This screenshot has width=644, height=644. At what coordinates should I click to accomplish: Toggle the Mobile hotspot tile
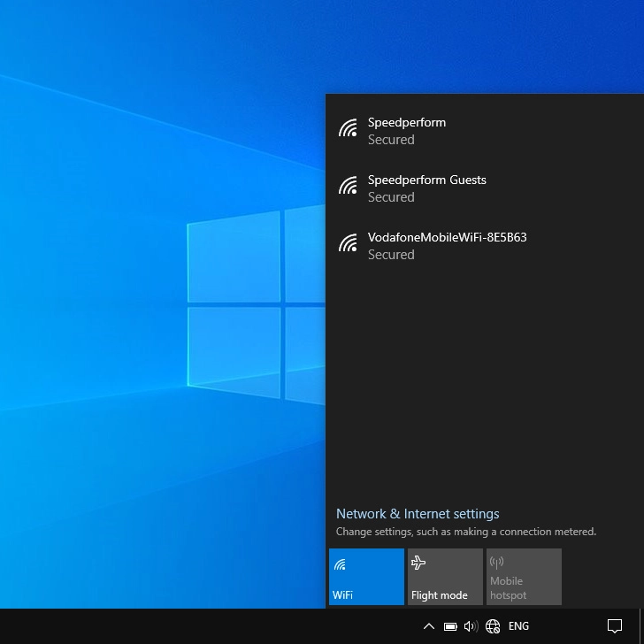pos(524,577)
